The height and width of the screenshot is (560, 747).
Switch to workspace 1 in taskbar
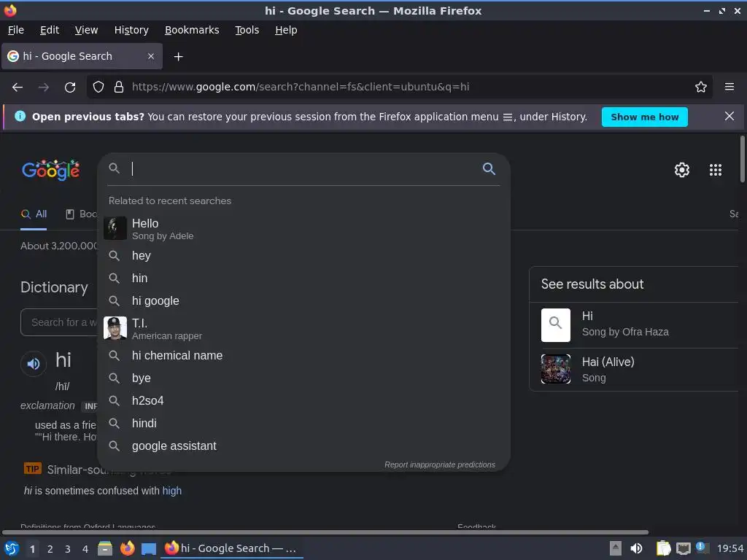(32, 549)
